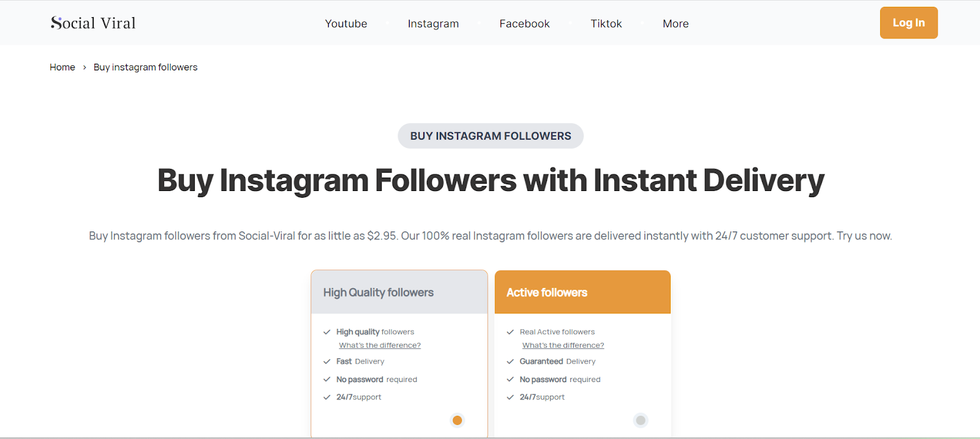
Task: Open What's the difference under Real Active
Action: pyautogui.click(x=563, y=345)
